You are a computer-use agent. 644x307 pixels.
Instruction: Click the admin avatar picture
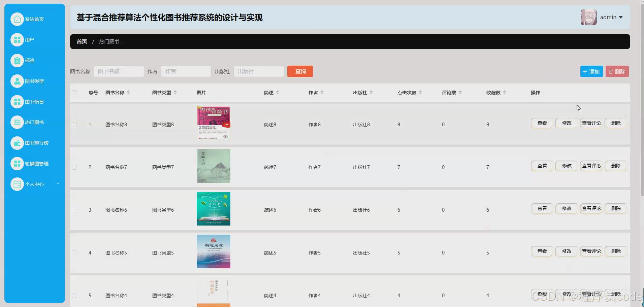pyautogui.click(x=588, y=17)
